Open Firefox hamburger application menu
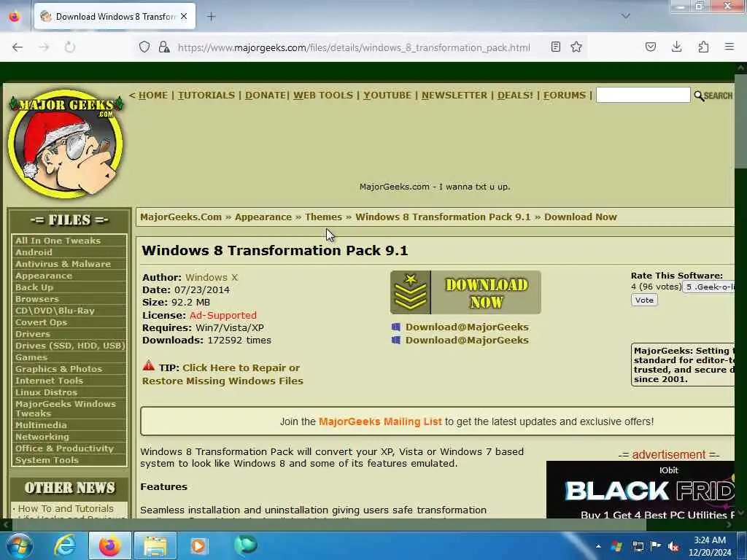Image resolution: width=747 pixels, height=560 pixels. [x=729, y=47]
